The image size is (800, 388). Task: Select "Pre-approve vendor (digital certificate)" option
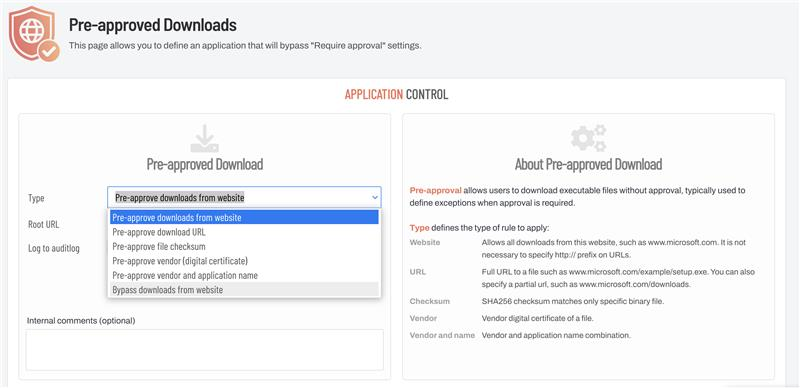tap(244, 261)
